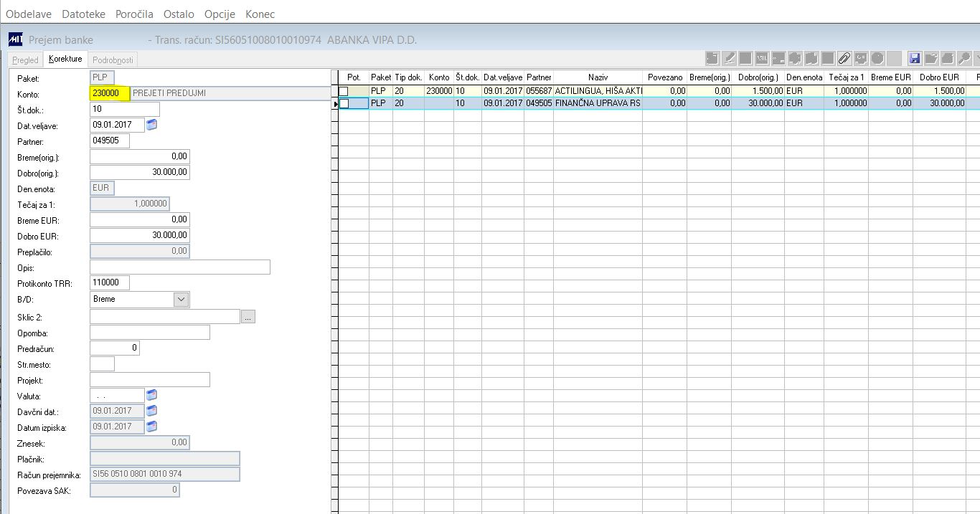Click the Naziv column header

(x=598, y=77)
